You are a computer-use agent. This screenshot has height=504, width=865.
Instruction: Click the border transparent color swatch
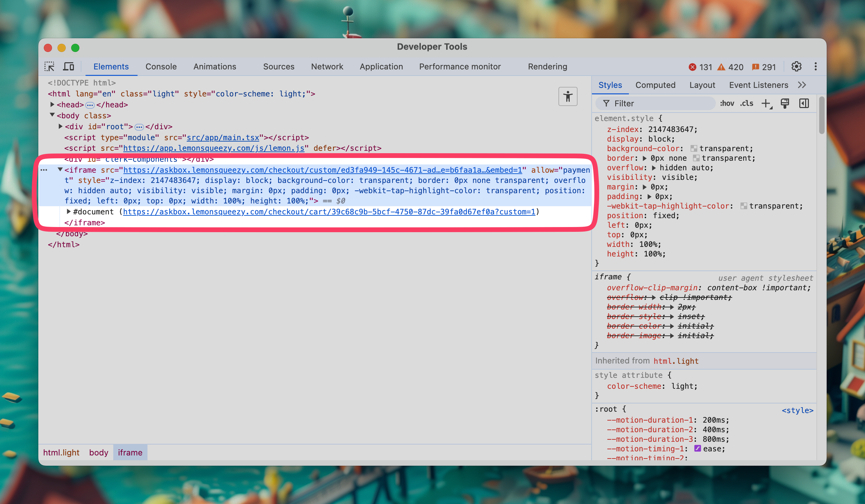pos(696,158)
